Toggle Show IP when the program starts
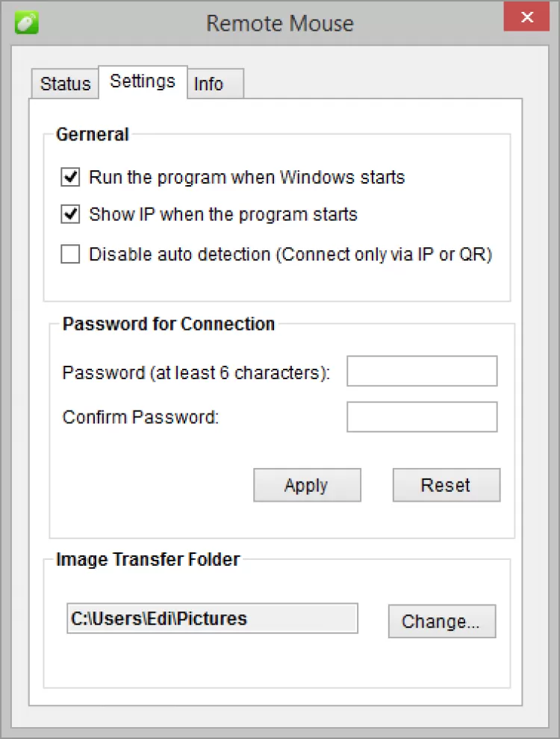Image resolution: width=560 pixels, height=739 pixels. (x=71, y=215)
